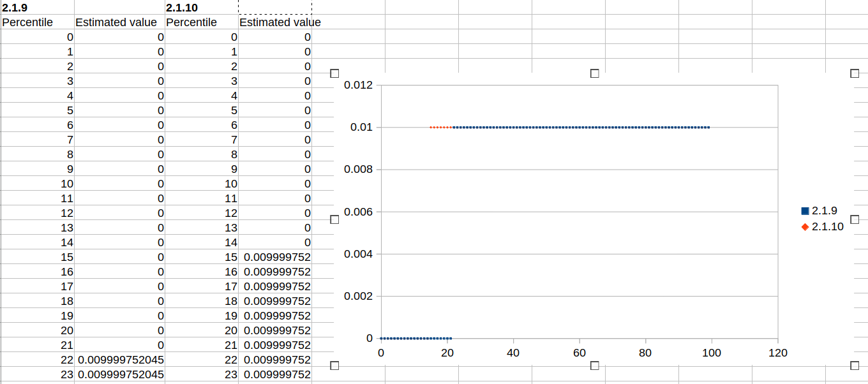Image resolution: width=868 pixels, height=384 pixels.
Task: Click the 2.1.9 legend entry in chart
Action: (x=819, y=210)
